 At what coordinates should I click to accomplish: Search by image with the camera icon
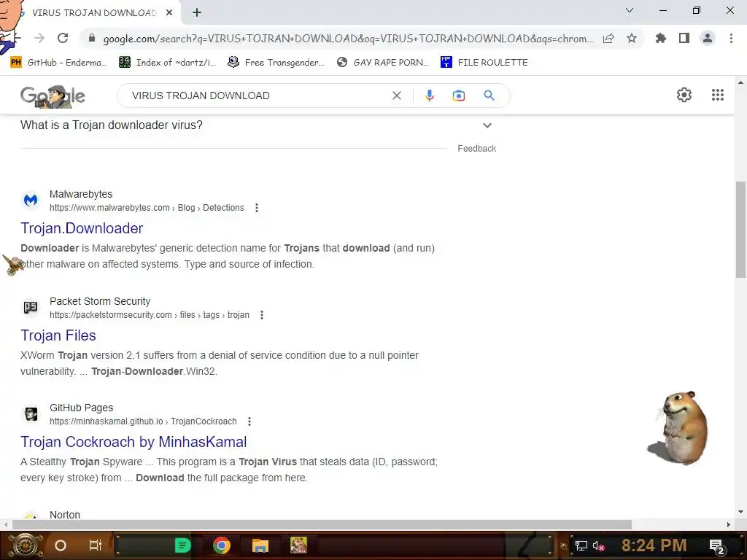pyautogui.click(x=458, y=96)
